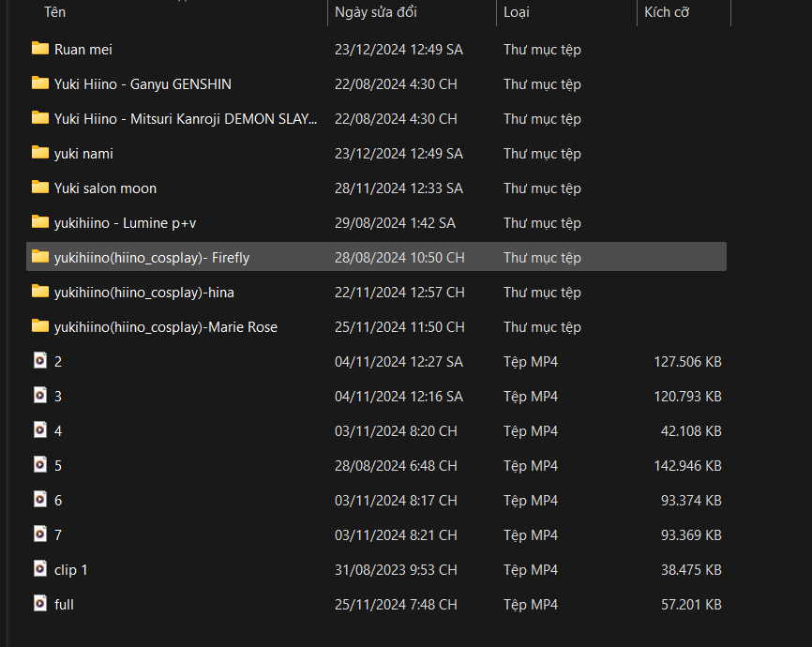
Task: Select the Mitsuri Kanroji DEMON SLAYER folder
Action: click(x=186, y=118)
